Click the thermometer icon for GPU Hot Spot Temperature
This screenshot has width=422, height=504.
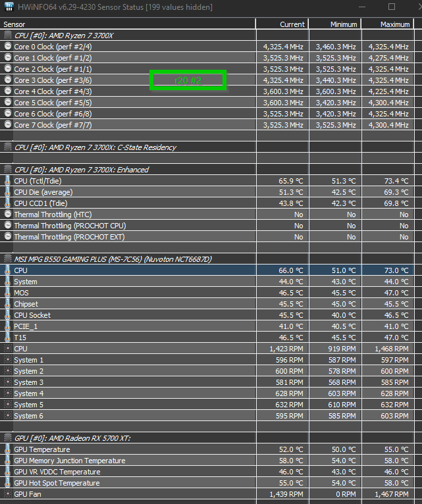tap(8, 483)
